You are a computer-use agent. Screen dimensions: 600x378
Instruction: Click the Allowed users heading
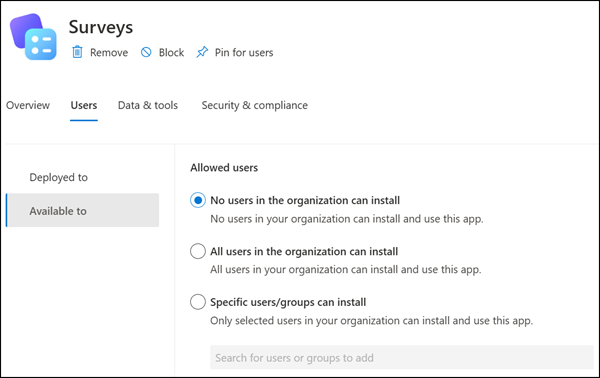pyautogui.click(x=224, y=168)
